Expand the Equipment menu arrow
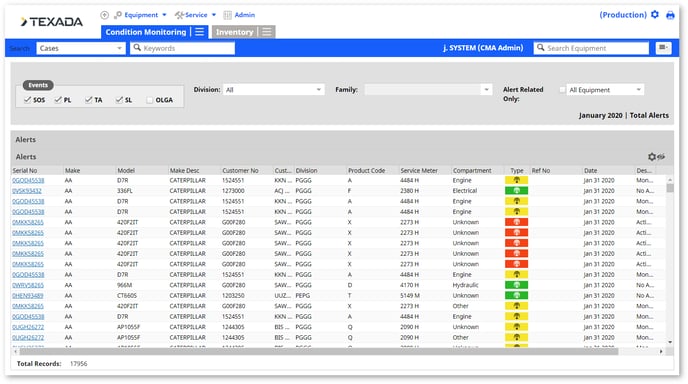688x384 pixels. 164,15
